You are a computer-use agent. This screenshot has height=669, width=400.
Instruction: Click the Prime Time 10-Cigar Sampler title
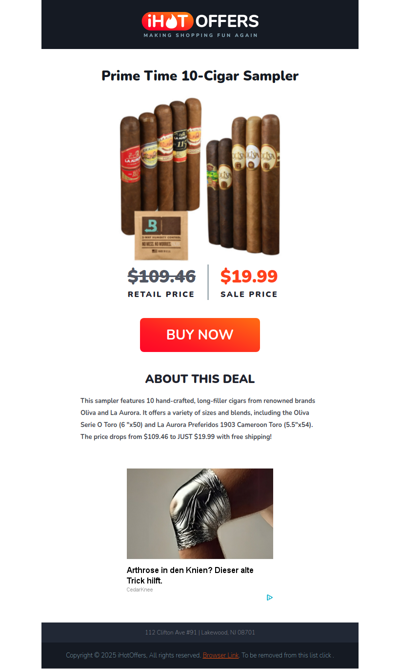pyautogui.click(x=200, y=76)
